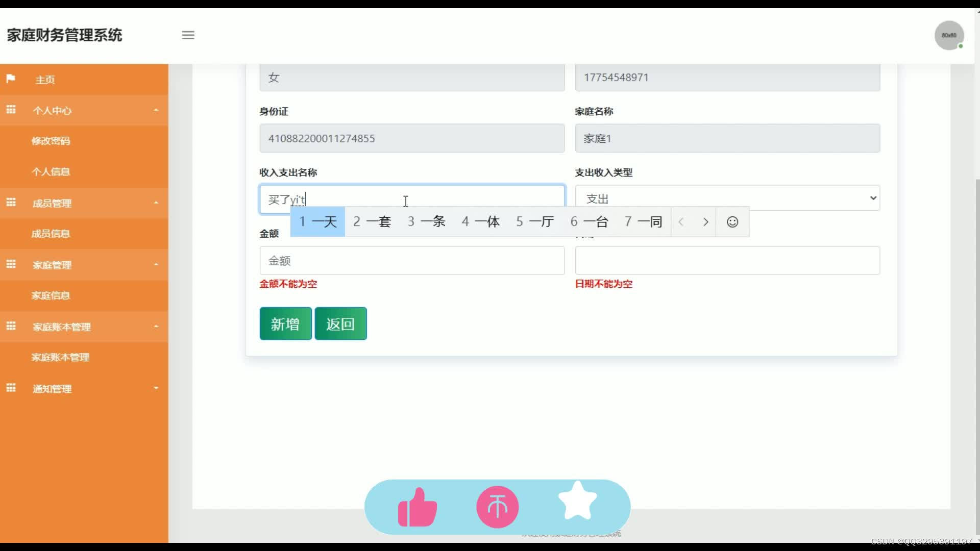Collapse the top-level 家庭账本管理 menu arrow
This screenshot has width=980, height=551.
pos(156,327)
